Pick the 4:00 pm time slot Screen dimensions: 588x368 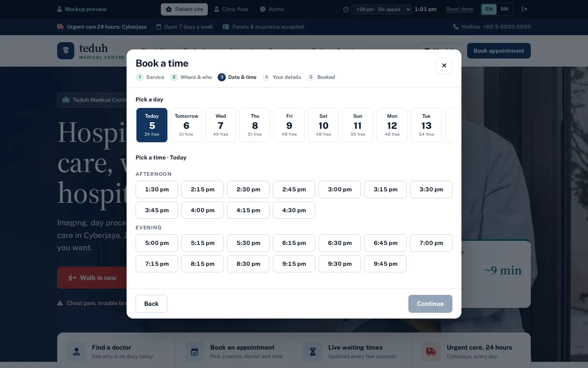pos(203,210)
